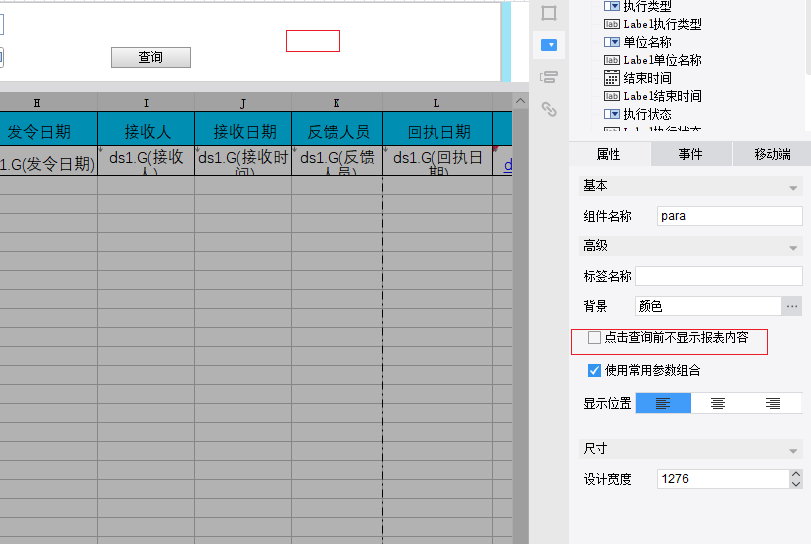Open background settings with ellipsis button
The image size is (811, 544).
(x=792, y=306)
